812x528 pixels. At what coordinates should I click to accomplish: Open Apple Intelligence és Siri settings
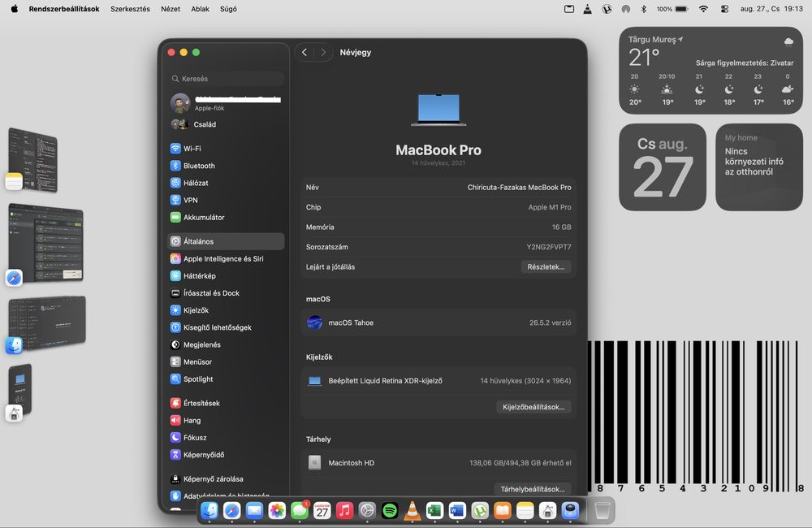click(226, 258)
